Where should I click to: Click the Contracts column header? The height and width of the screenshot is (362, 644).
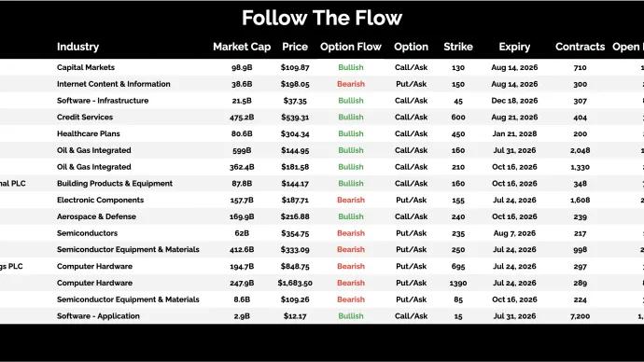tap(580, 47)
